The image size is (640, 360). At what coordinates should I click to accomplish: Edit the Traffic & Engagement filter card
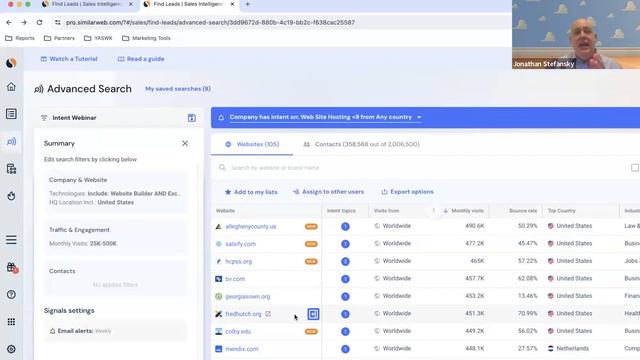[116, 237]
